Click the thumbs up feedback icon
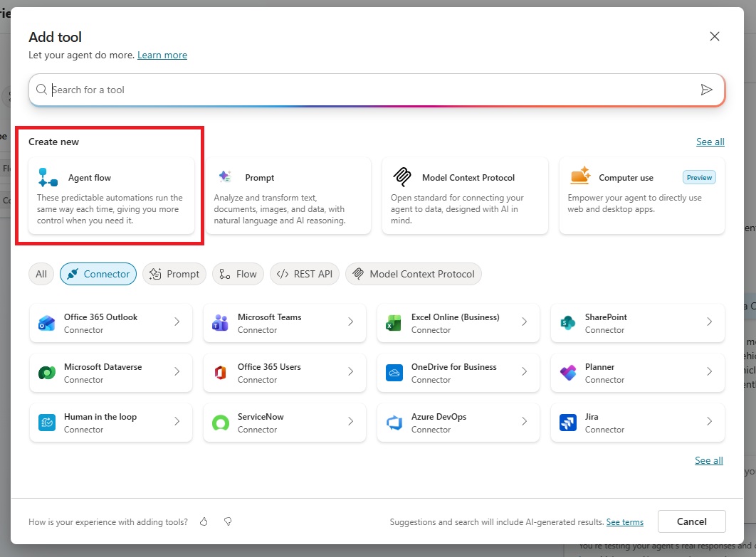 (204, 521)
